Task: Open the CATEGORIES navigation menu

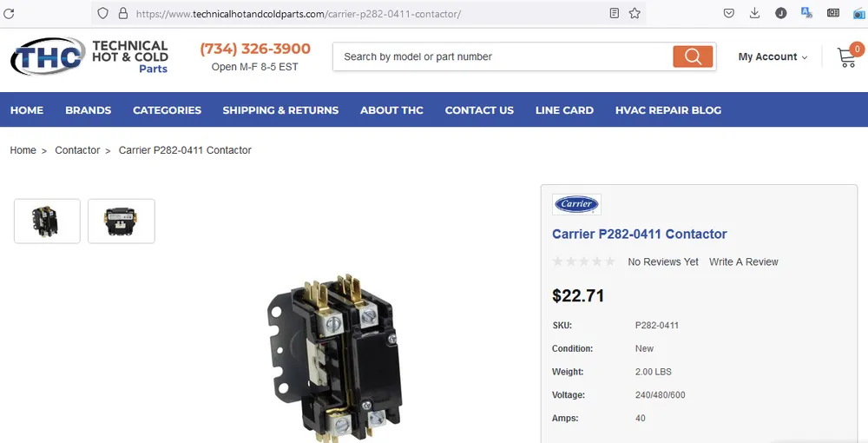Action: coord(168,110)
